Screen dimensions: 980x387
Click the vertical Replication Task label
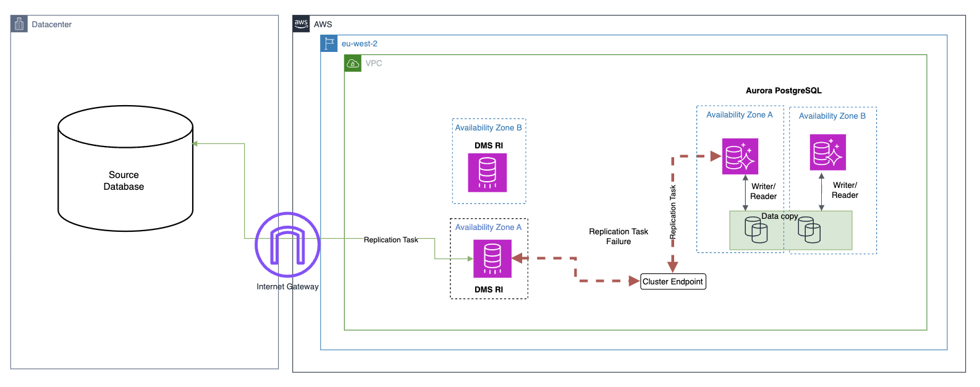(673, 212)
